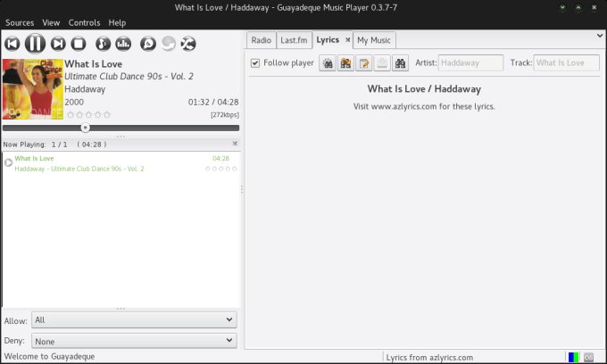This screenshot has width=607, height=364.
Task: Click the playback position slider knob
Action: coord(85,128)
